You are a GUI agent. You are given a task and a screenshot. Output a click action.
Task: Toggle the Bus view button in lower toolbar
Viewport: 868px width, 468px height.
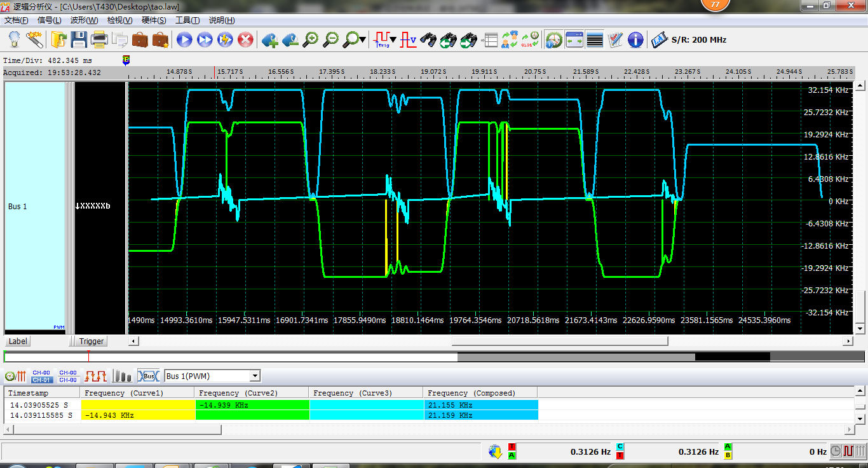(x=149, y=376)
